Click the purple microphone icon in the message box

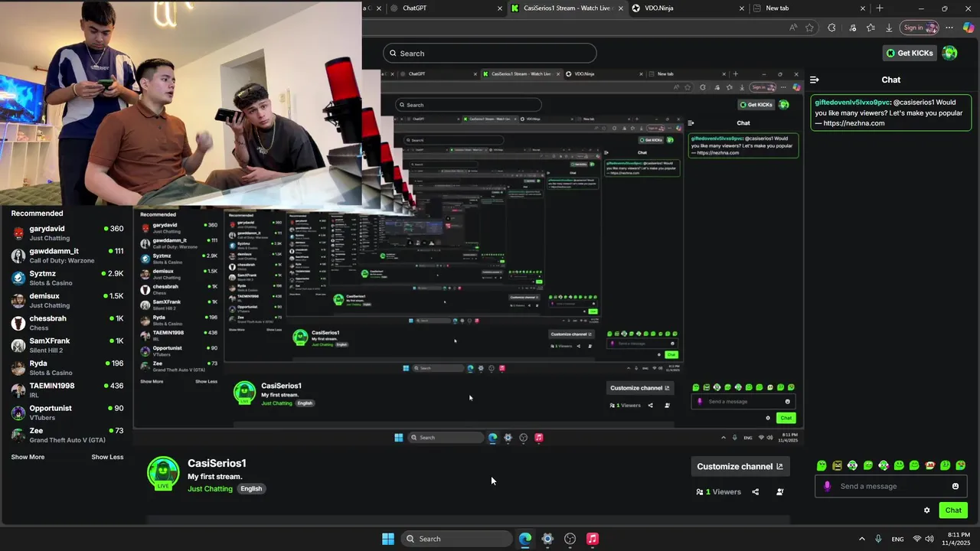pyautogui.click(x=827, y=486)
